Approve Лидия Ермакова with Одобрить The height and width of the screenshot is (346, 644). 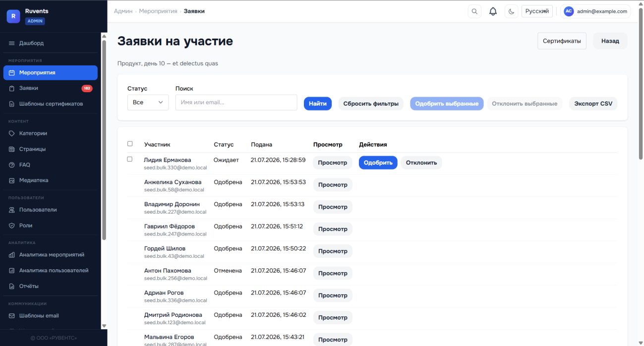[x=378, y=163]
